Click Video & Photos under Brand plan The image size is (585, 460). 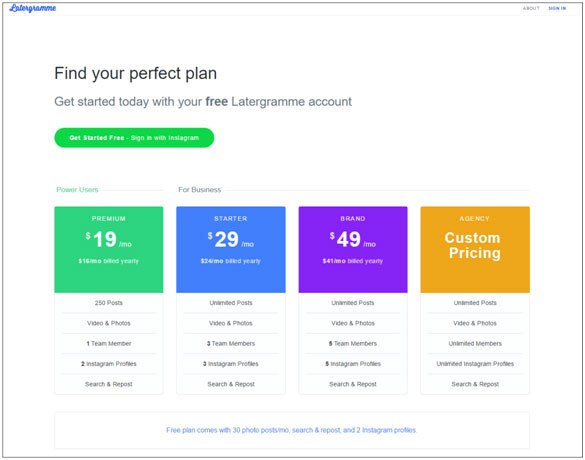(353, 323)
